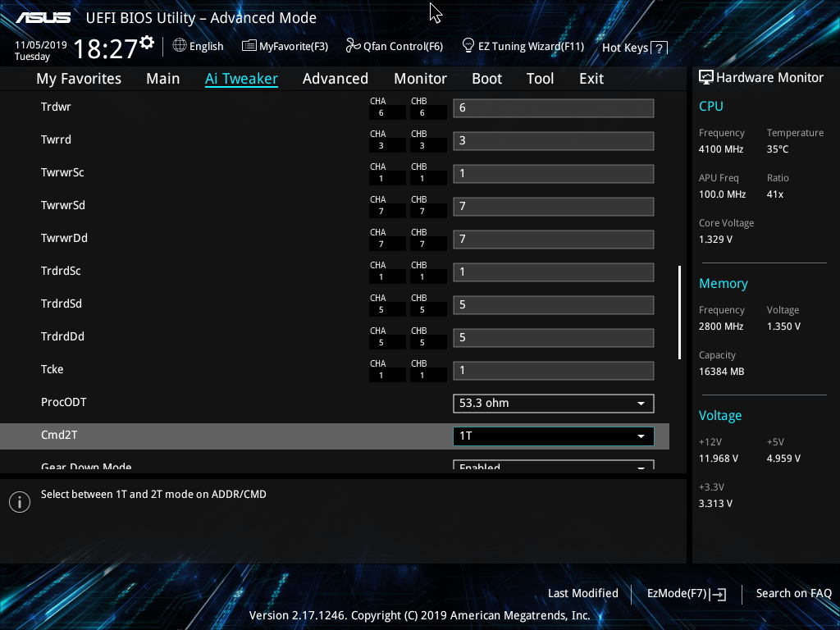Click the TrdrdDd value field
The image size is (840, 630).
pyautogui.click(x=554, y=338)
